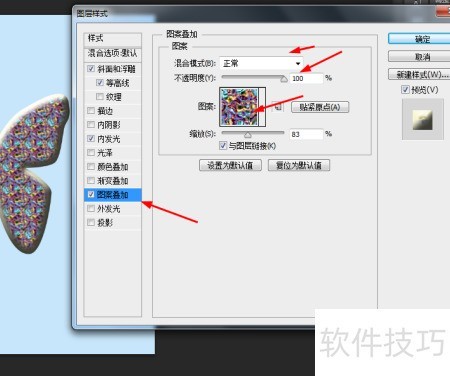Select 混合选项:默认 in the styles list
This screenshot has width=450, height=376.
113,53
